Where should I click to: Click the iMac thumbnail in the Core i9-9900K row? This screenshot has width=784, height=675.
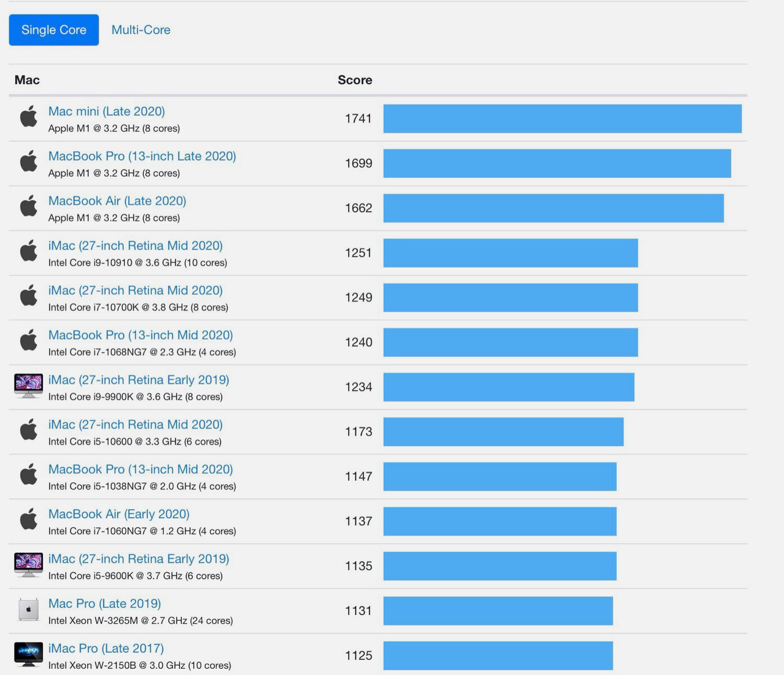point(29,386)
